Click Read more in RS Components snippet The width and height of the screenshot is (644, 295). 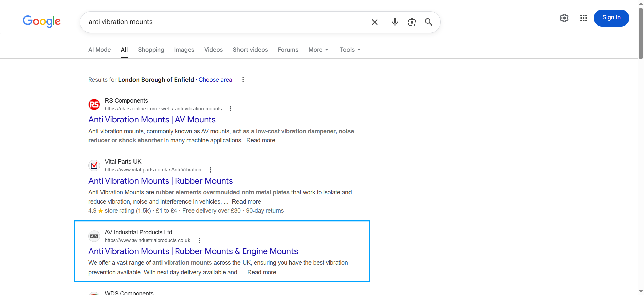[x=261, y=140]
